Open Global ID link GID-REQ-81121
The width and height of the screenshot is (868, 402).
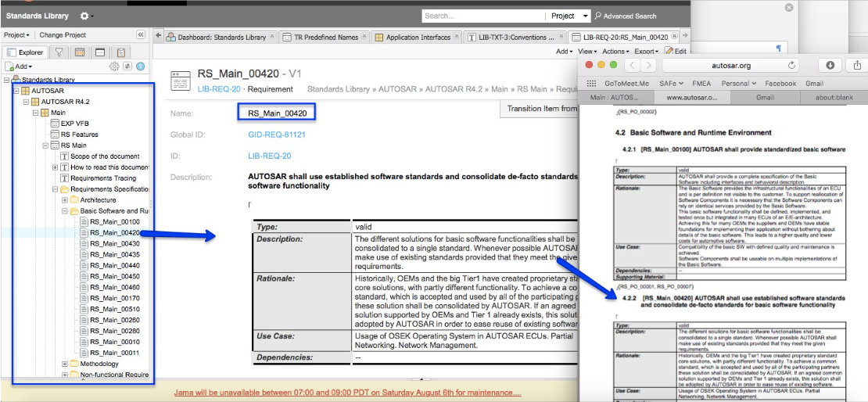coord(277,135)
